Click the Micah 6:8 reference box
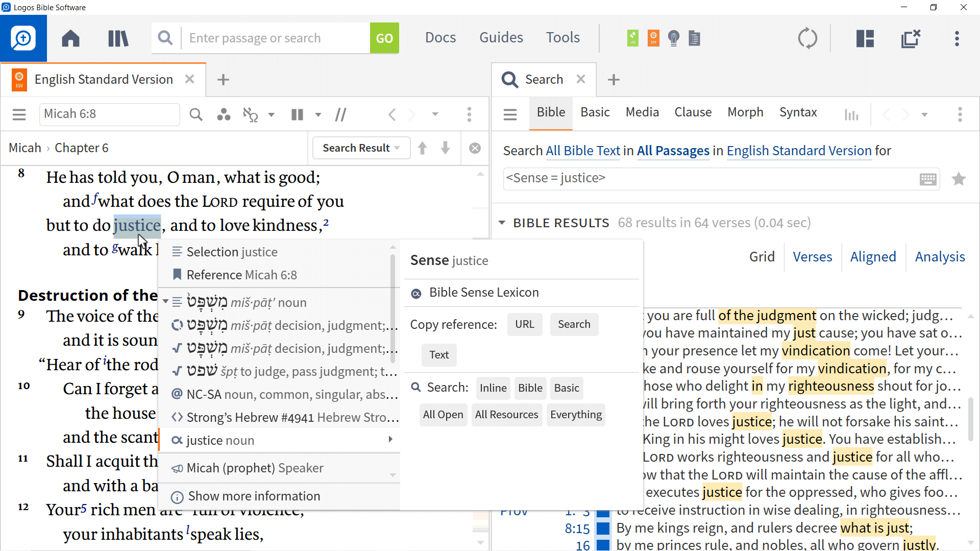Screen dimensions: 980x551 tap(109, 114)
